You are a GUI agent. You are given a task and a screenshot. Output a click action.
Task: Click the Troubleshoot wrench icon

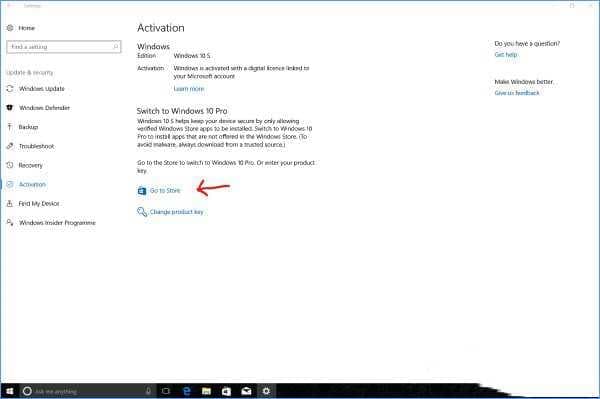[x=10, y=146]
